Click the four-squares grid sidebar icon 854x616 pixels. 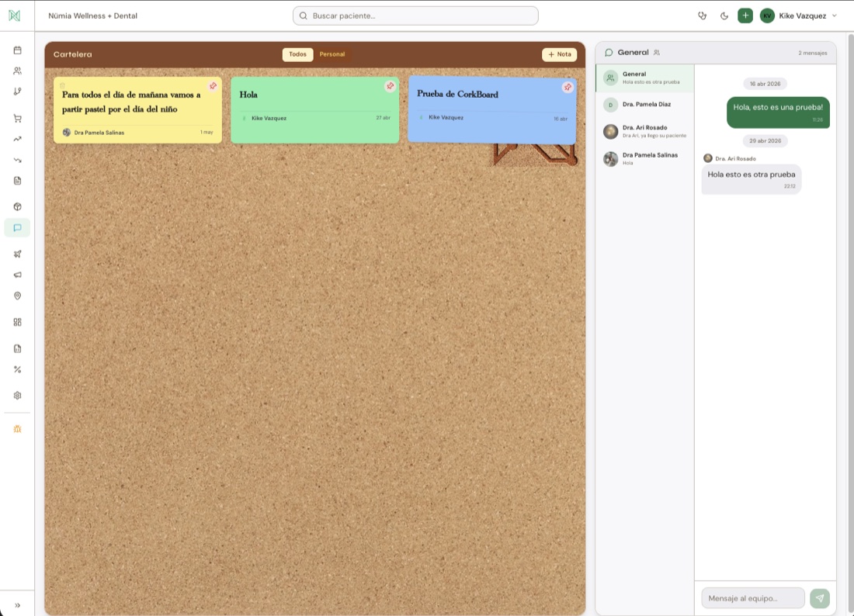tap(17, 322)
